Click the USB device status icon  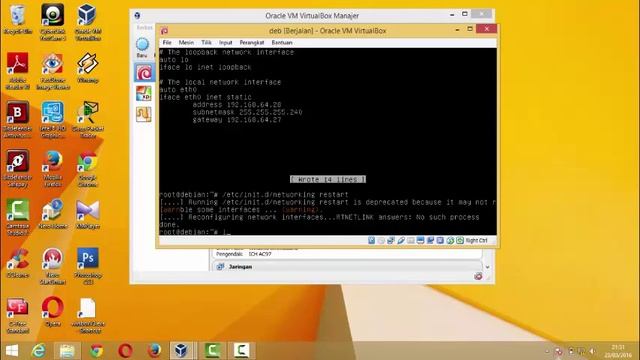[x=401, y=240]
